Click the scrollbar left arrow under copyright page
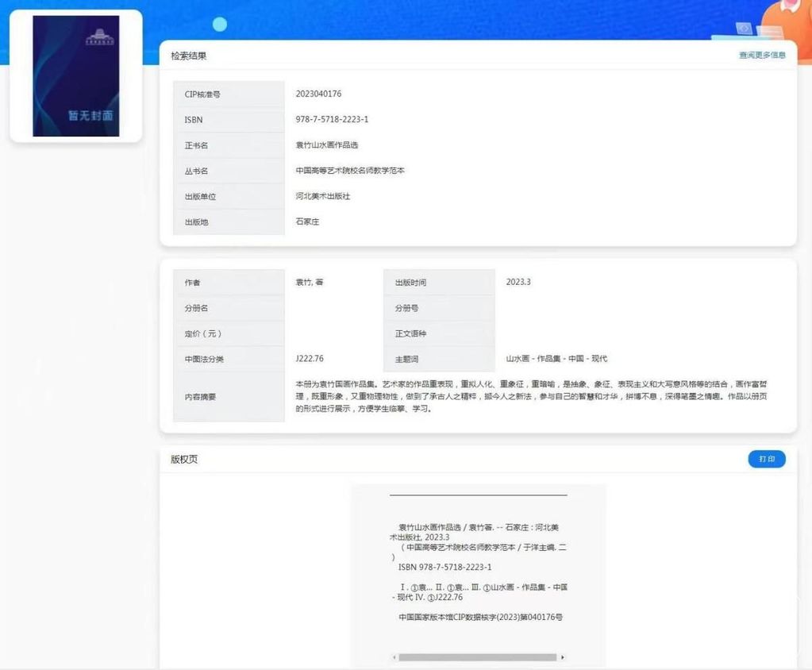 click(x=394, y=657)
